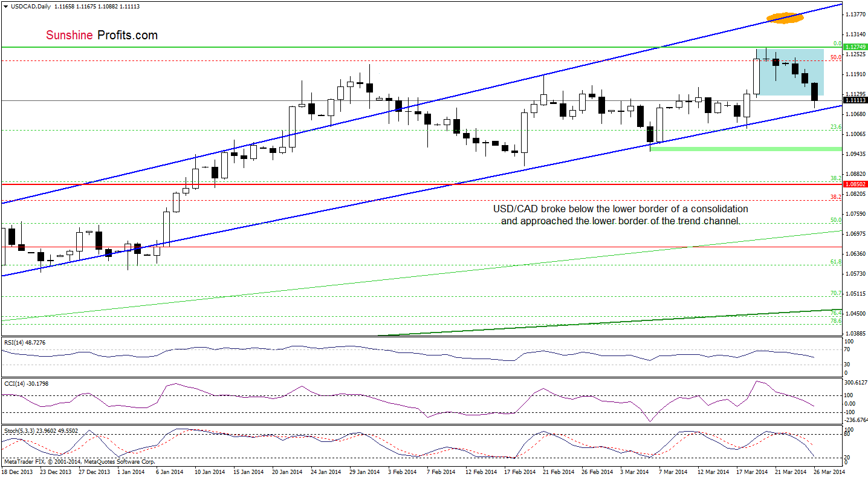The height and width of the screenshot is (477, 868).
Task: Click the 1.11910 price axis label
Action: [x=855, y=74]
